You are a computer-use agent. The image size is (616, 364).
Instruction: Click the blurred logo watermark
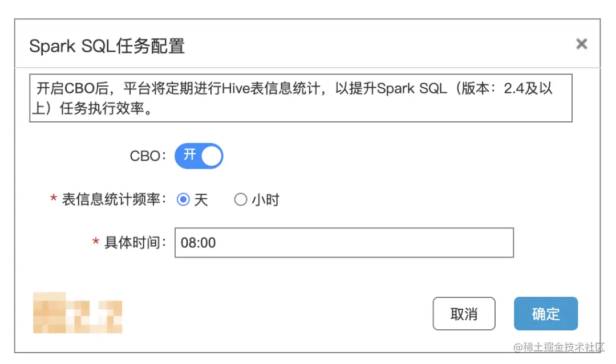pyautogui.click(x=77, y=313)
